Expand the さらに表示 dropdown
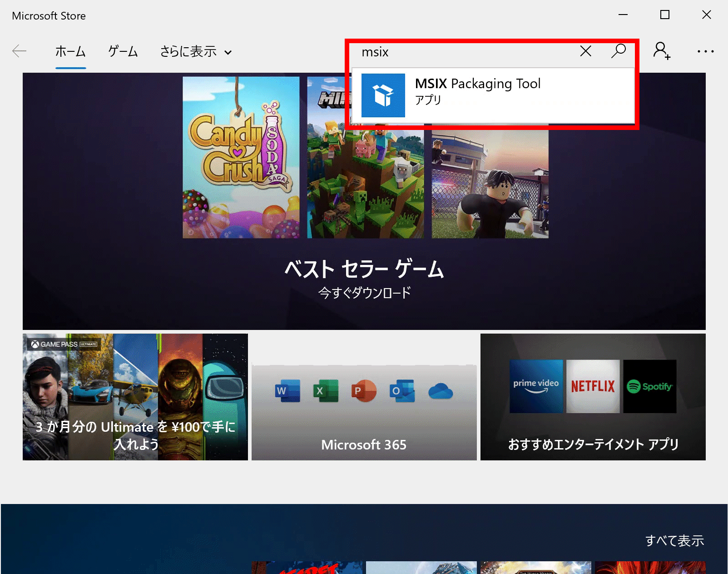 click(x=196, y=51)
